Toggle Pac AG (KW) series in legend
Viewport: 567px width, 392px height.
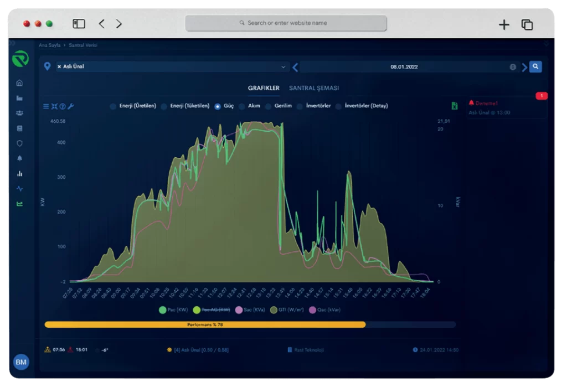pos(212,310)
